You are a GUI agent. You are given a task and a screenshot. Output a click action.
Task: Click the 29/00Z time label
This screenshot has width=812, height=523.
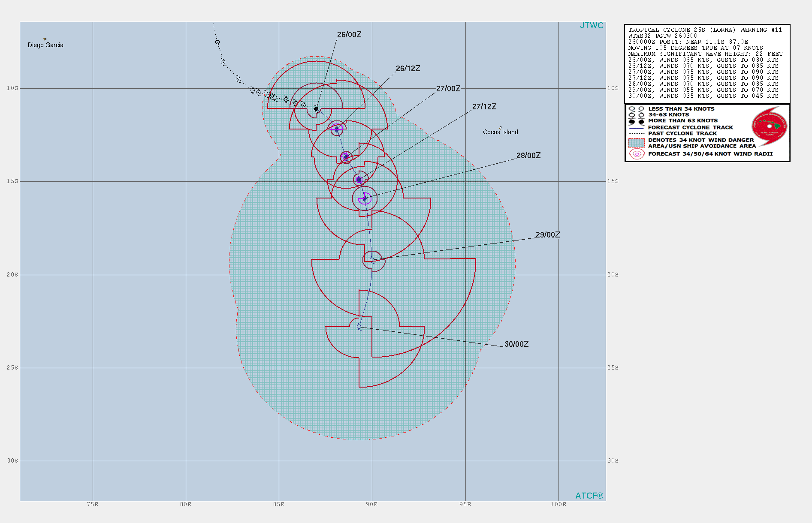coord(548,235)
